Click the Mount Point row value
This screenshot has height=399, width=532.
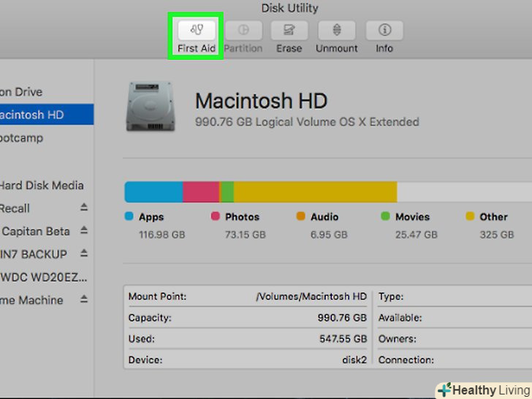pyautogui.click(x=311, y=297)
